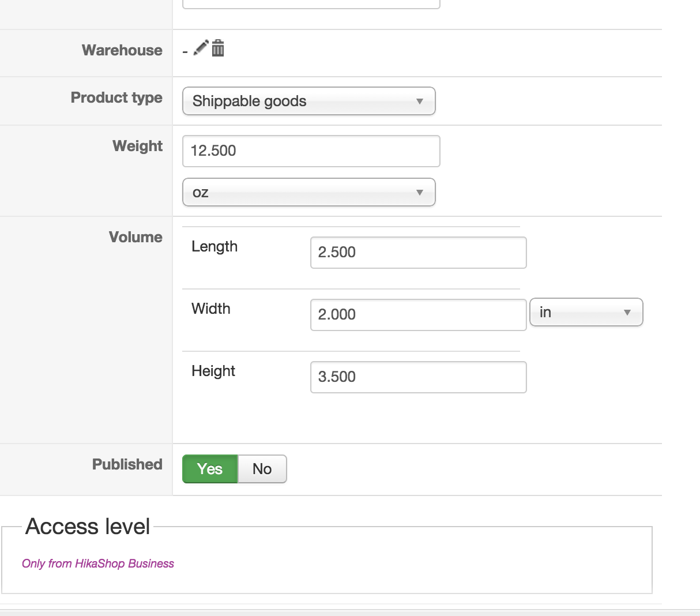
Task: Click the arrow on Shippable goods select
Action: pyautogui.click(x=420, y=102)
